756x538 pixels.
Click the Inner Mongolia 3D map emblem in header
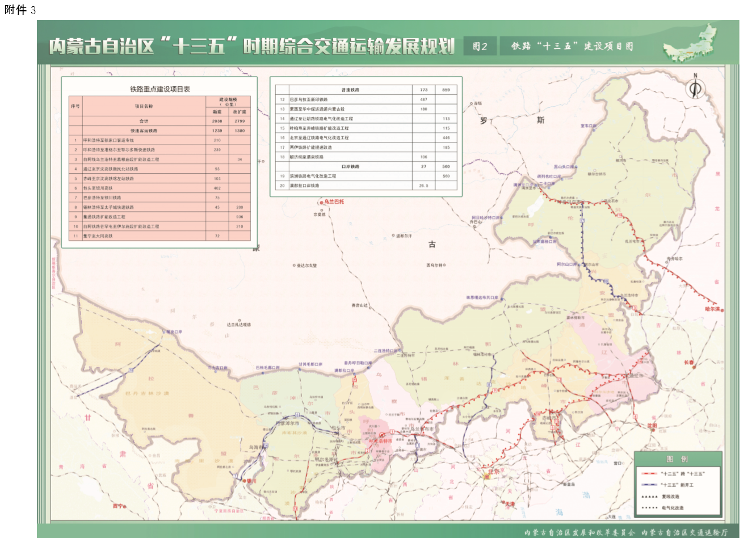point(690,43)
